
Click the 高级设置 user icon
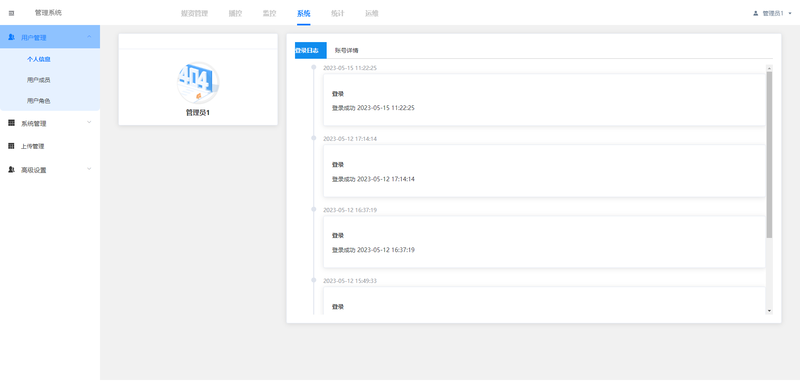pyautogui.click(x=11, y=169)
